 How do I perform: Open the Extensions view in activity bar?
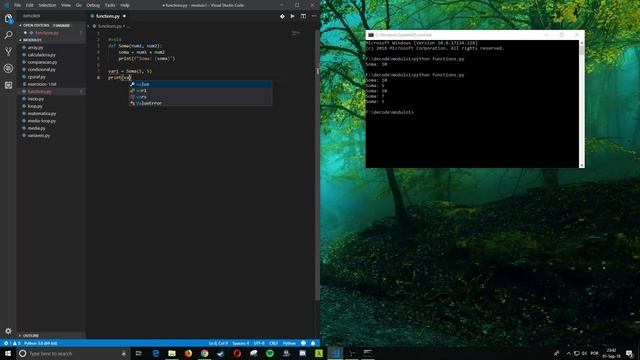coord(8,85)
